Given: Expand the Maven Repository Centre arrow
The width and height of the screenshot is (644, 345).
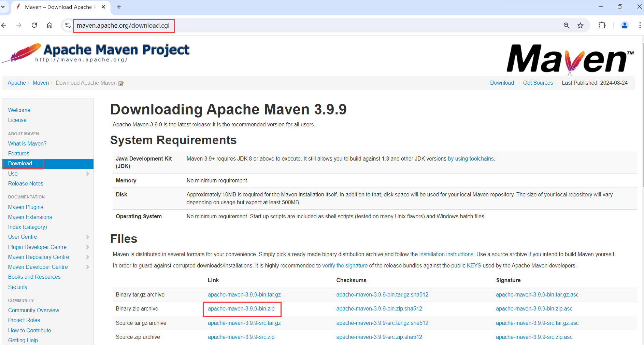Looking at the screenshot, I should click(x=88, y=257).
